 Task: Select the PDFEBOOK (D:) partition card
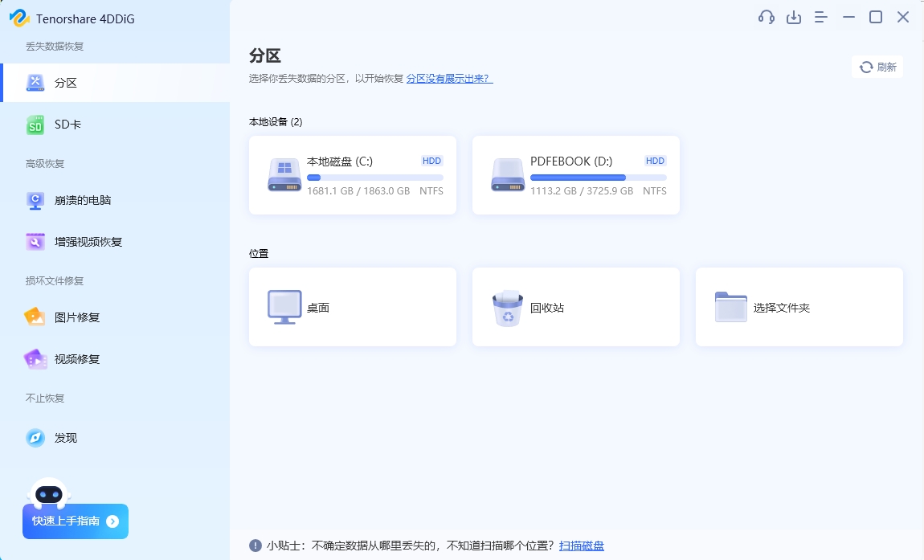576,175
